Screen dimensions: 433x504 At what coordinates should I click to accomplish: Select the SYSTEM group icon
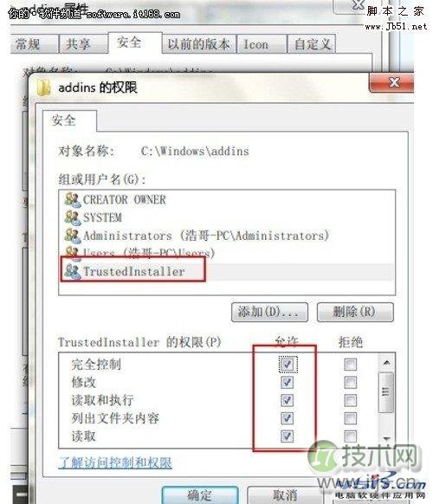pos(73,217)
